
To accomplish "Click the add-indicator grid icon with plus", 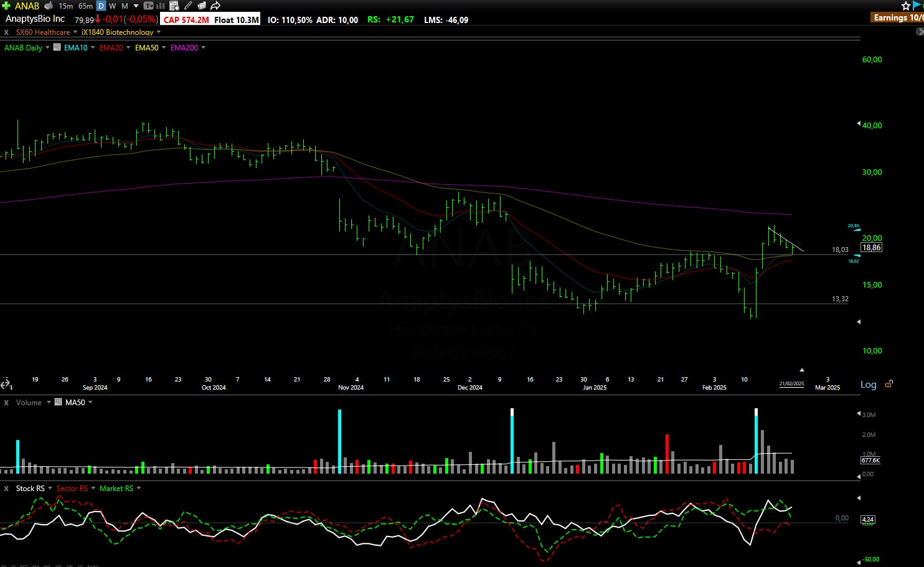I will coord(174,6).
